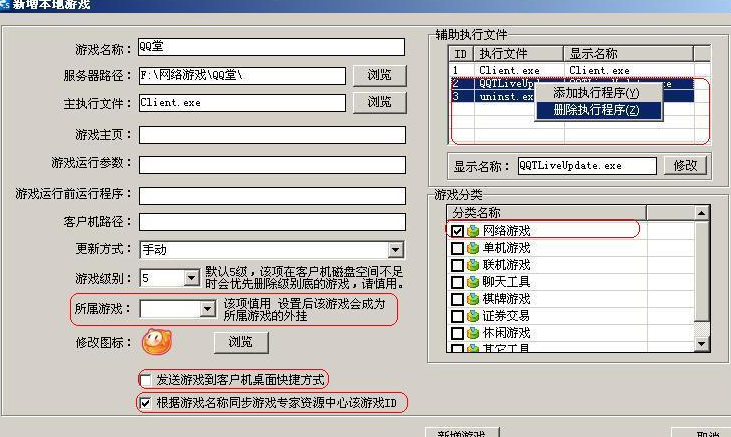Click 浏览 button beside 服务器路径
Screen dimensions: 731x437
coord(379,75)
